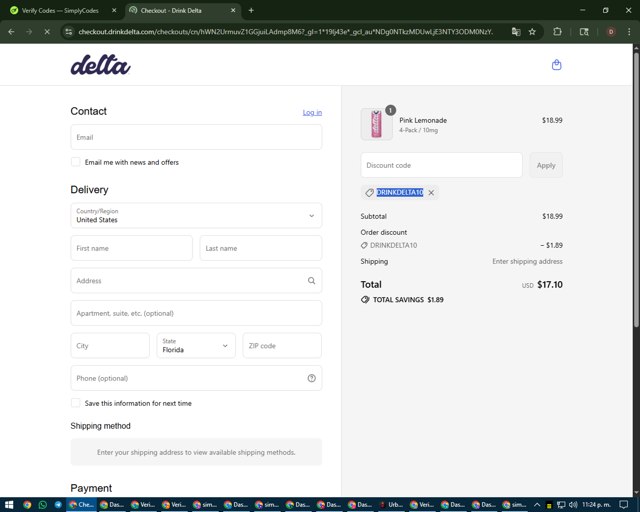640x512 pixels.
Task: Bookmark this page with the star
Action: pos(532,31)
